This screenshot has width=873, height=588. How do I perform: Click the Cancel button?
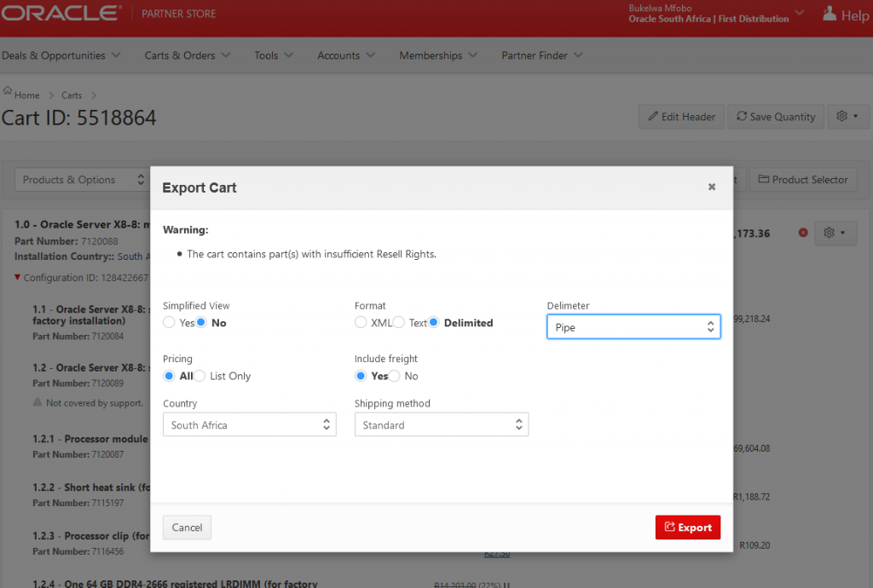coord(187,527)
